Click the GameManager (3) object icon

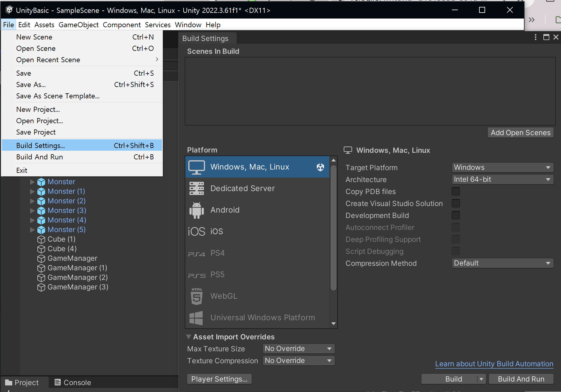coord(41,287)
